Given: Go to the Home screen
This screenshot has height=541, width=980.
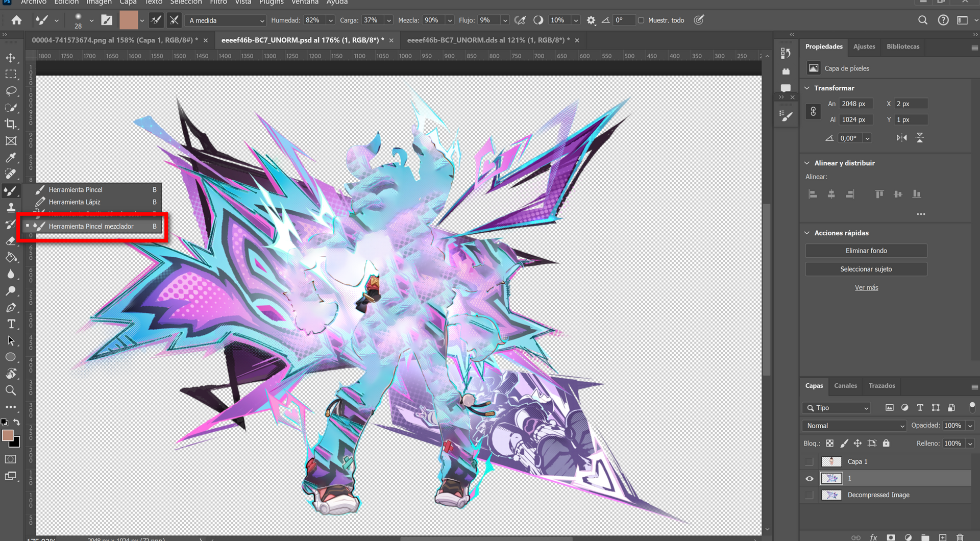Looking at the screenshot, I should click(x=17, y=20).
